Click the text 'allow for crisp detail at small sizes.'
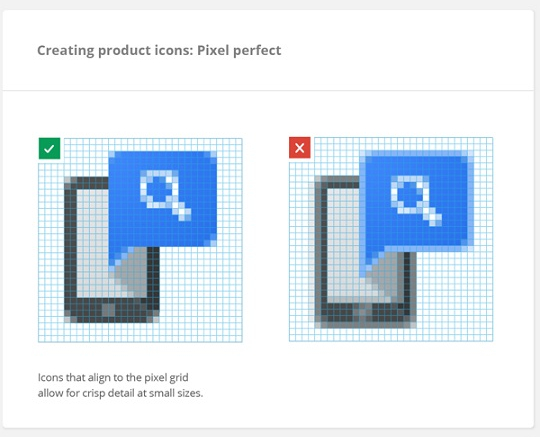The image size is (540, 437). pyautogui.click(x=120, y=393)
